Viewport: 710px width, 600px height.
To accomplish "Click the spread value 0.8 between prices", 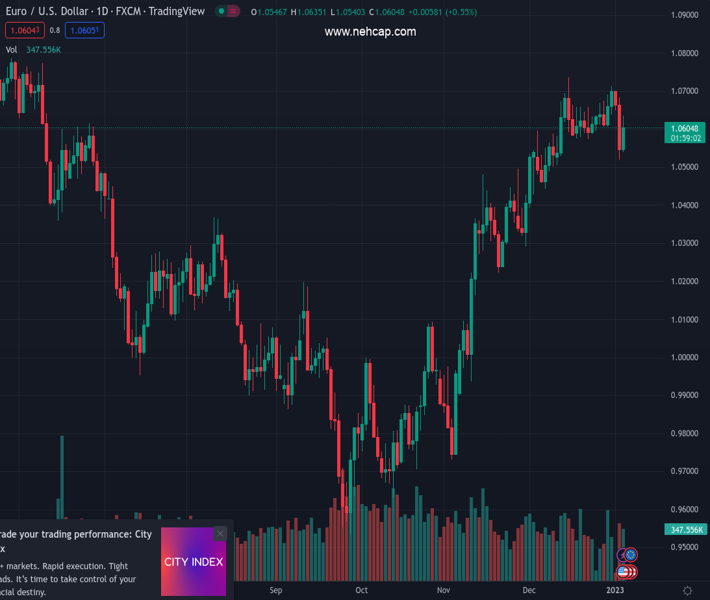I will pyautogui.click(x=55, y=31).
